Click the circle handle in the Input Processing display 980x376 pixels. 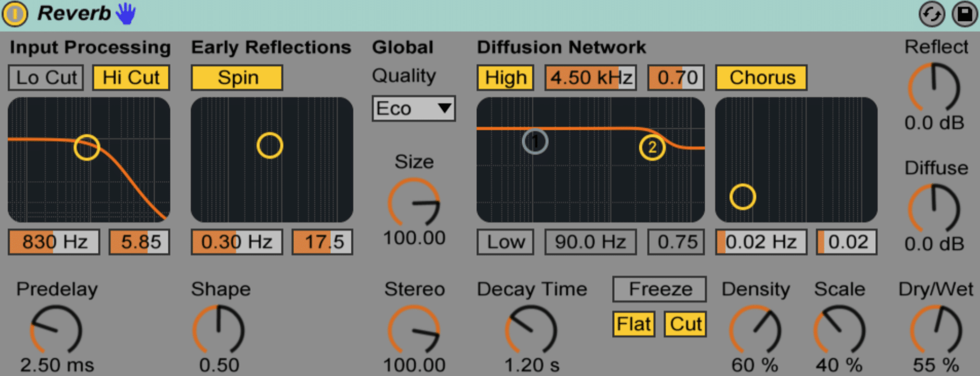(x=87, y=147)
